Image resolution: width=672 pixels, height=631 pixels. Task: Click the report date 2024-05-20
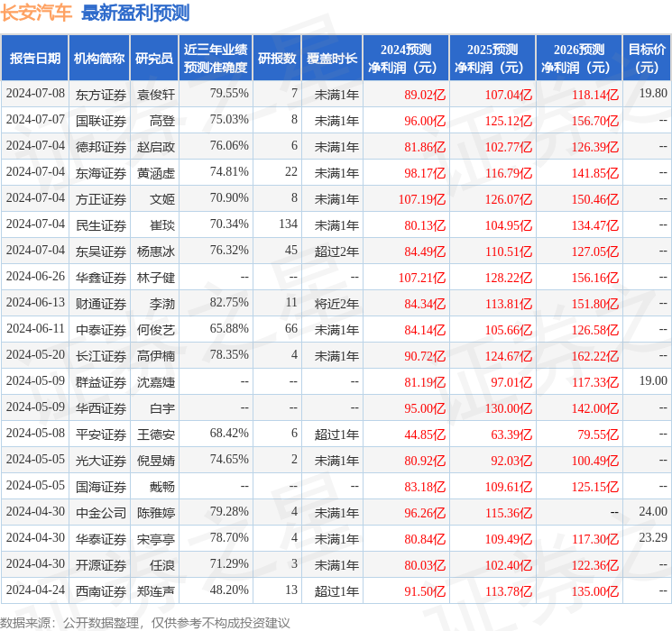point(35,354)
